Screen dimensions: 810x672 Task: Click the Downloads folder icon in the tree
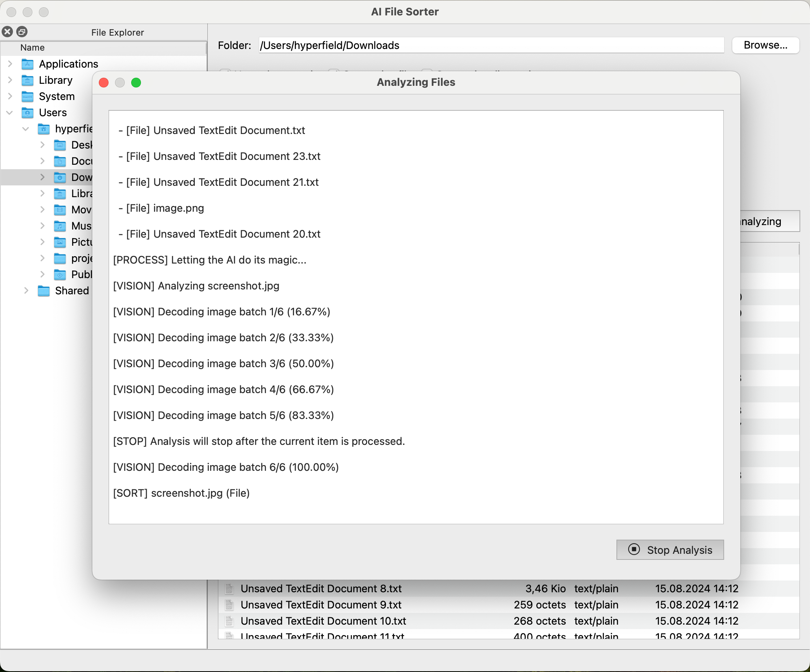[x=60, y=177]
